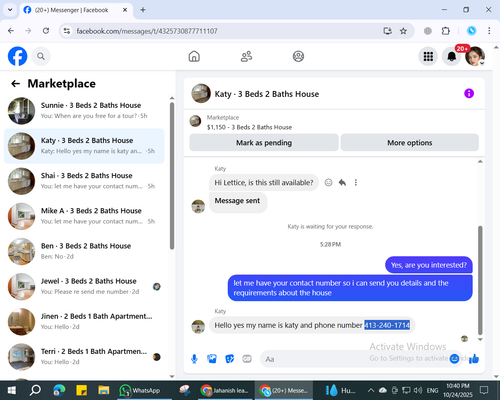This screenshot has width=500, height=400.
Task: Open a new browser tab
Action: coord(143,10)
